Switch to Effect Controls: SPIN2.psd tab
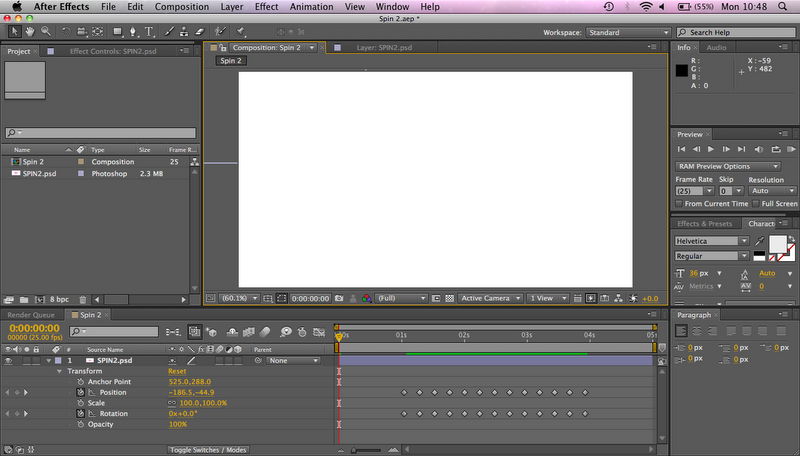Image resolution: width=800 pixels, height=456 pixels. click(x=113, y=51)
